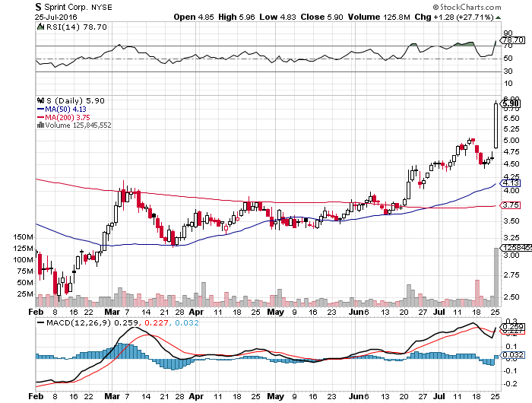The height and width of the screenshot is (403, 532).
Task: Click 'Jul' on the price panel date axis
Action: point(439,312)
